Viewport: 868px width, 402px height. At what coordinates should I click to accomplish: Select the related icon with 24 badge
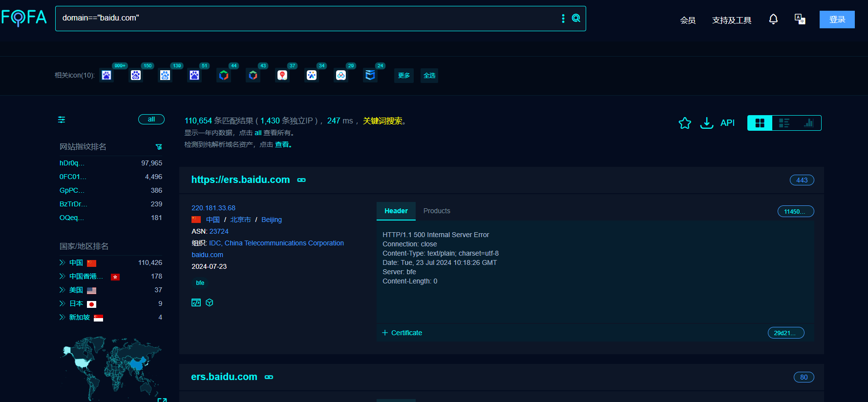tap(370, 75)
